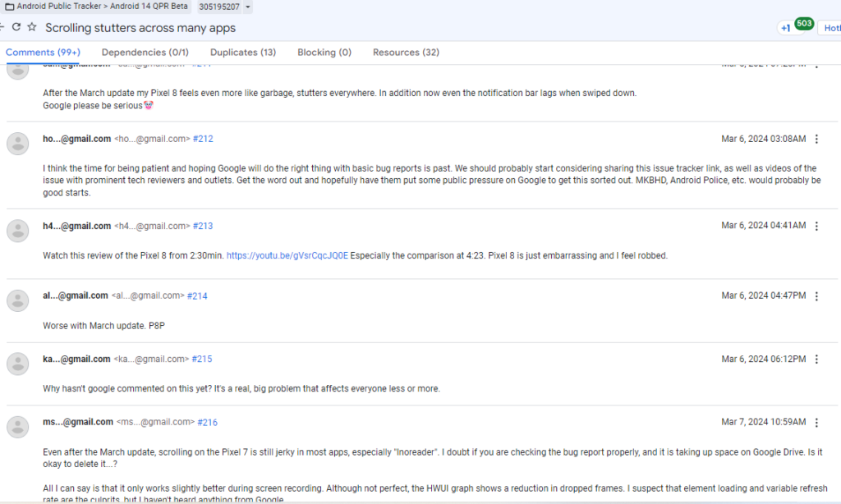Click the avatar of ka...@gmail.com
Image resolution: width=841 pixels, height=504 pixels.
[x=18, y=364]
